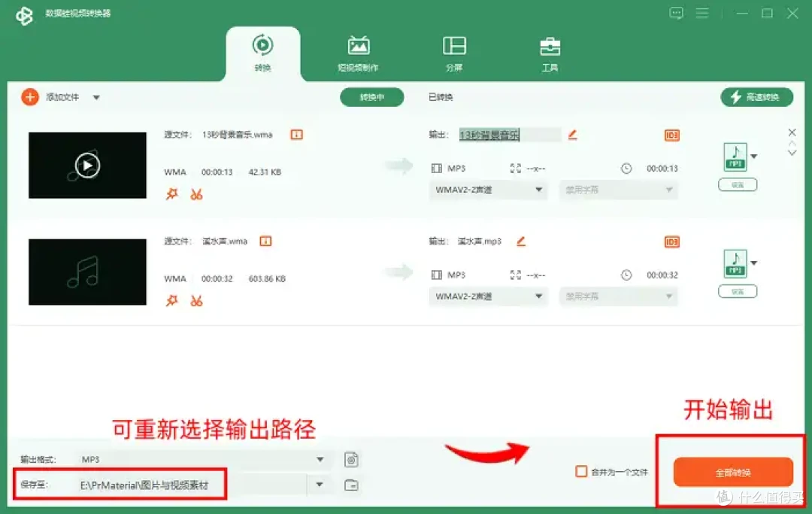Screen dimensions: 812x514
Task: Switch to the split-screen tab
Action: 454,53
